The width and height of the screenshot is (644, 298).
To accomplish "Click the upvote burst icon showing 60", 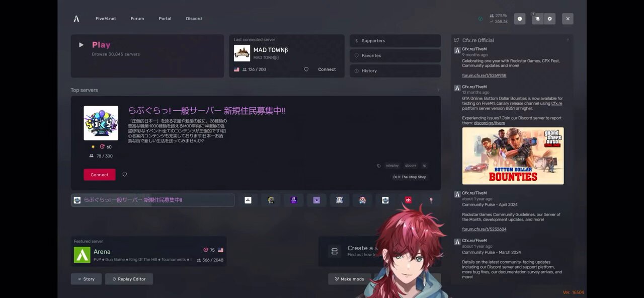I will 102,147.
